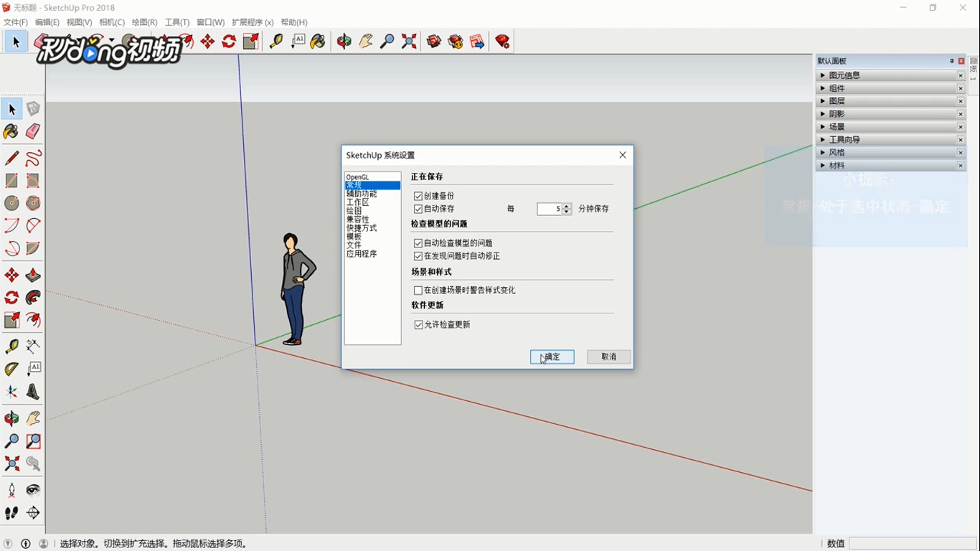
Task: Activate the Orbit tool in left toolbar
Action: pos(11,418)
